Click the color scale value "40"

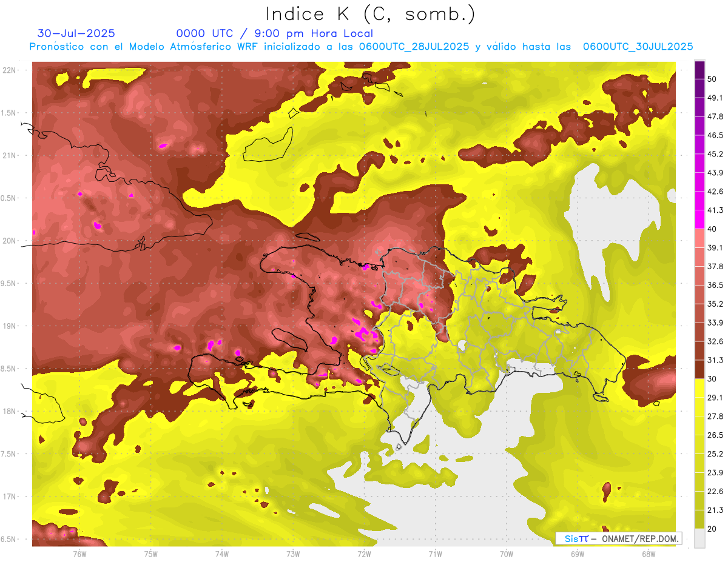point(713,229)
